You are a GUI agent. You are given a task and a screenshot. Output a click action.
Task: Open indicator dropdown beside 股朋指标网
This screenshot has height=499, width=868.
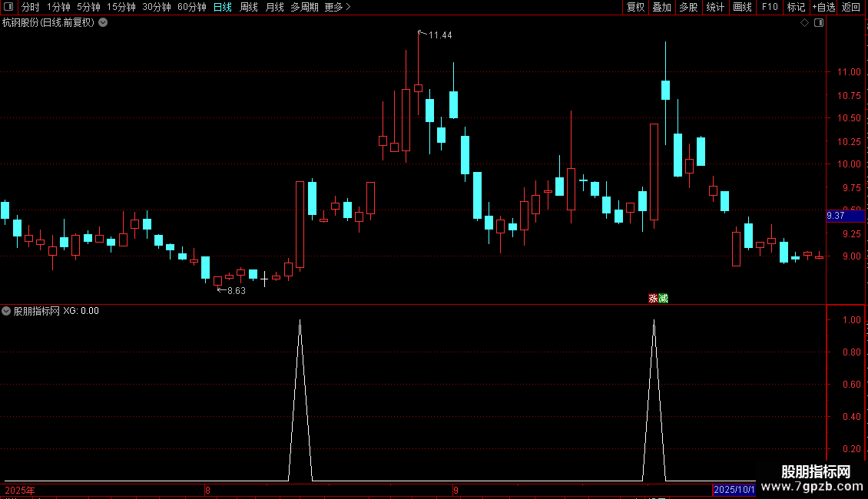click(6, 311)
